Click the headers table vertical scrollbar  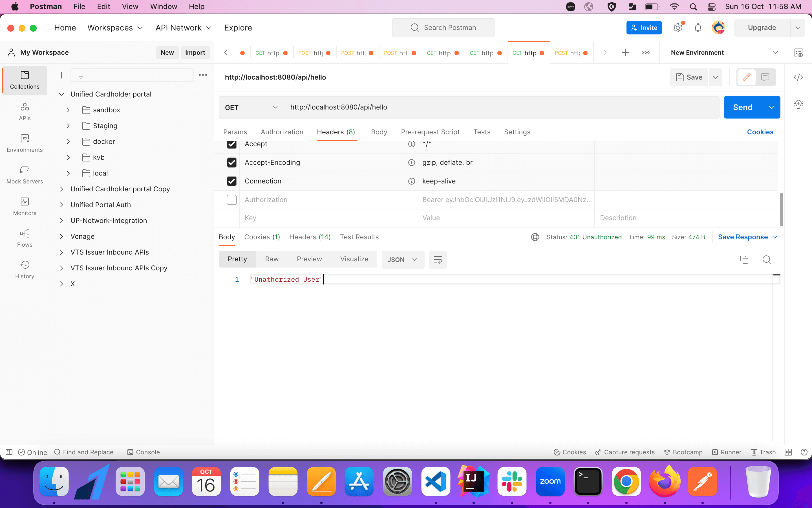coord(781,210)
